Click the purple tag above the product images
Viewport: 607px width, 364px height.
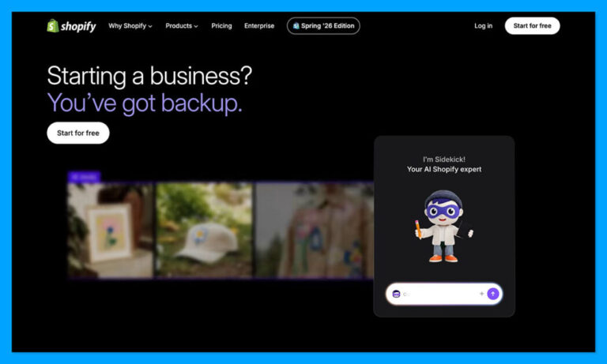click(x=85, y=177)
